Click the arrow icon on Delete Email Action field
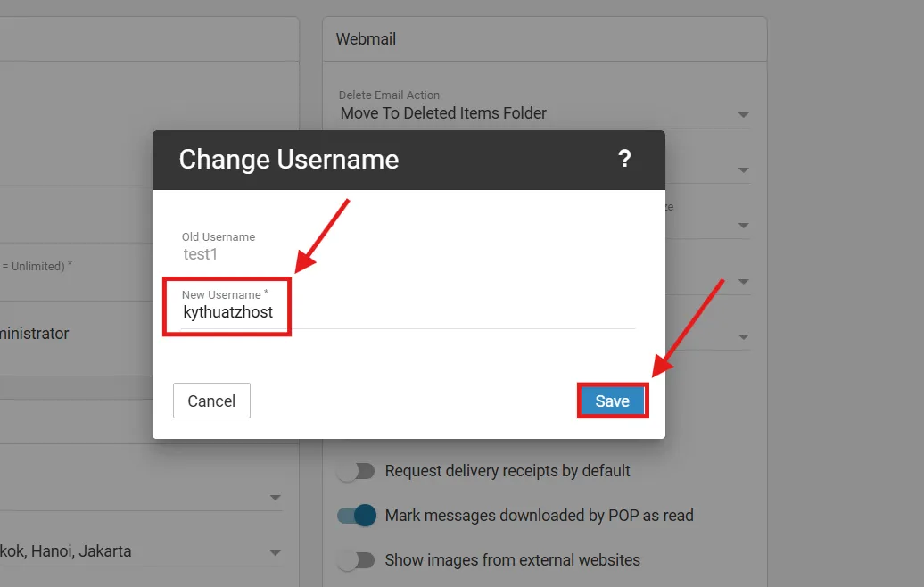This screenshot has height=587, width=924. [743, 114]
